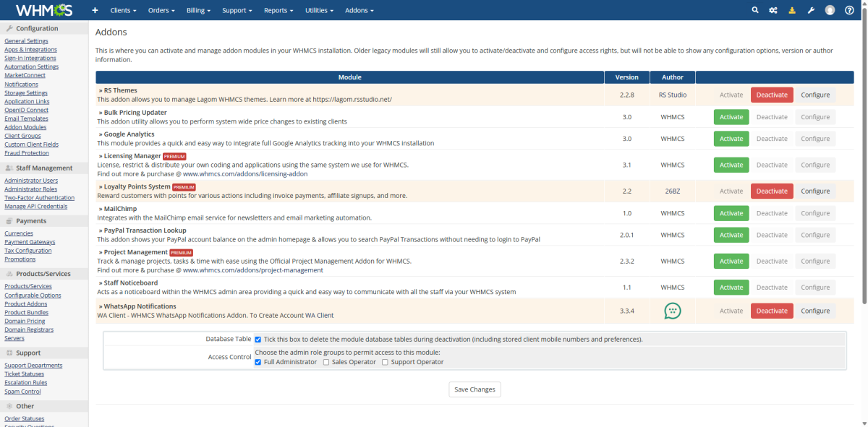Open Addon Modules sidebar link

point(25,127)
